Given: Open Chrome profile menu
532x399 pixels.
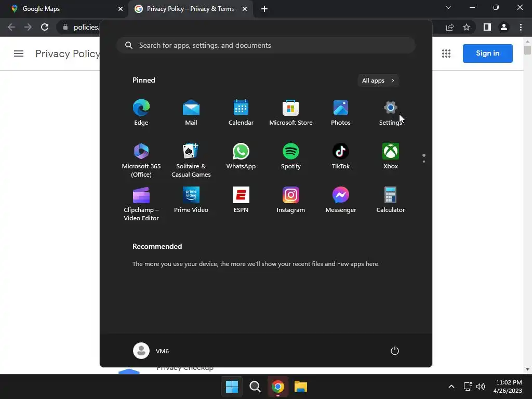Looking at the screenshot, I should pyautogui.click(x=504, y=27).
